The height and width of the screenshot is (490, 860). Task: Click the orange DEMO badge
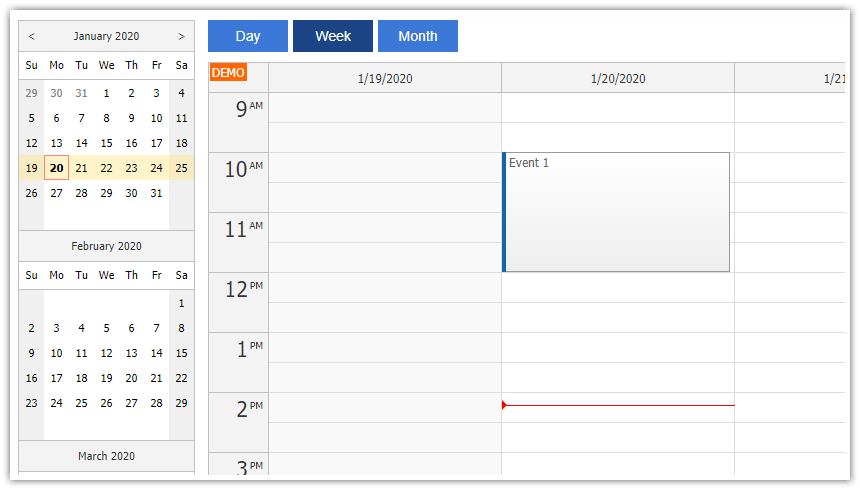(228, 73)
